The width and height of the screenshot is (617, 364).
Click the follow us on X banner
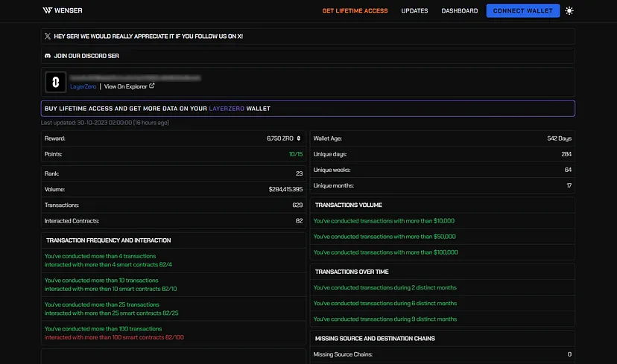point(308,36)
